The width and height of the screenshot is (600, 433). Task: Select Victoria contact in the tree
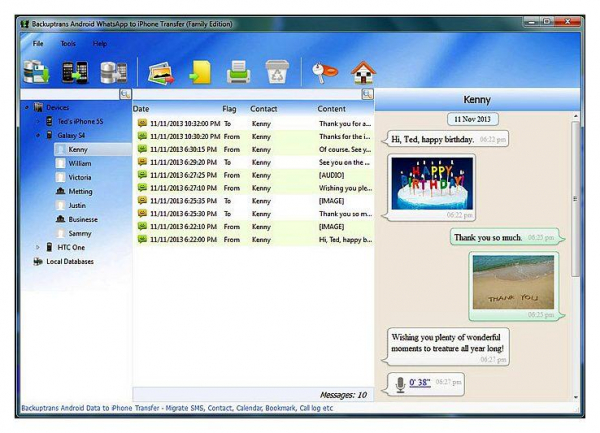(x=80, y=177)
